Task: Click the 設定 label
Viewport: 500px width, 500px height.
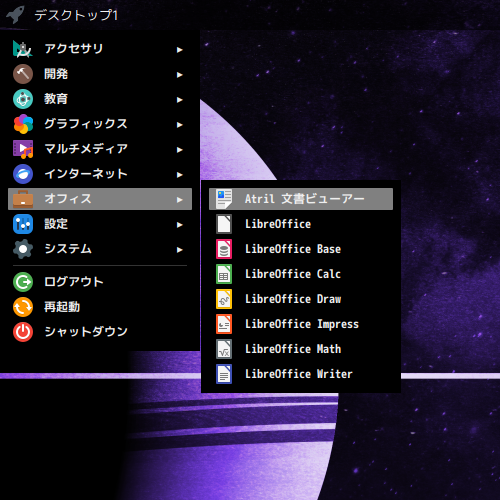Action: click(56, 224)
